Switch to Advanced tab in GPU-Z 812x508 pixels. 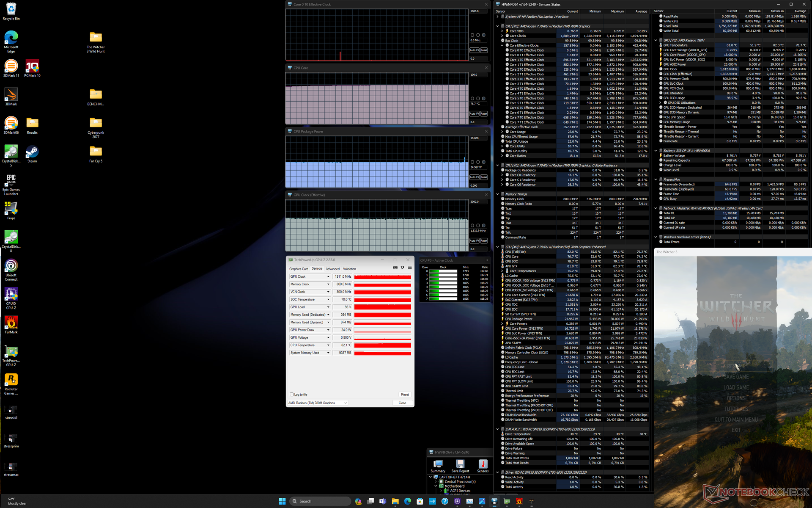click(x=332, y=269)
